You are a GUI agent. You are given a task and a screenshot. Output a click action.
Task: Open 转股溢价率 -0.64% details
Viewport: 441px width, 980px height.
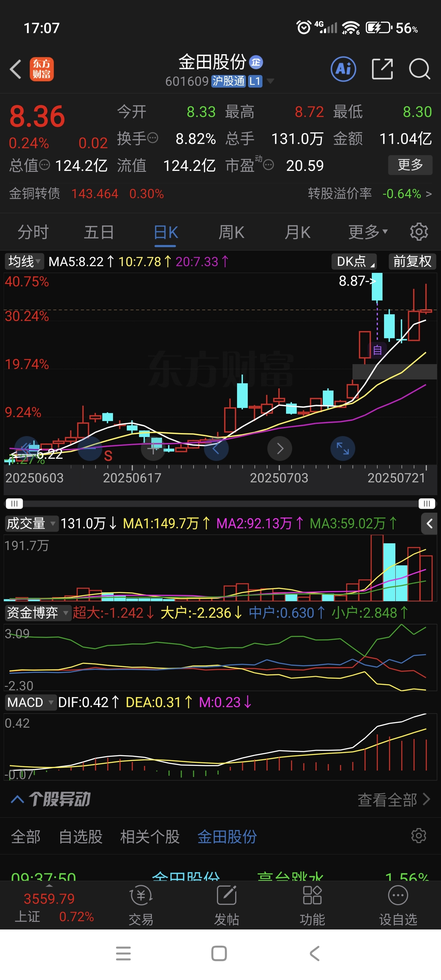(x=369, y=194)
